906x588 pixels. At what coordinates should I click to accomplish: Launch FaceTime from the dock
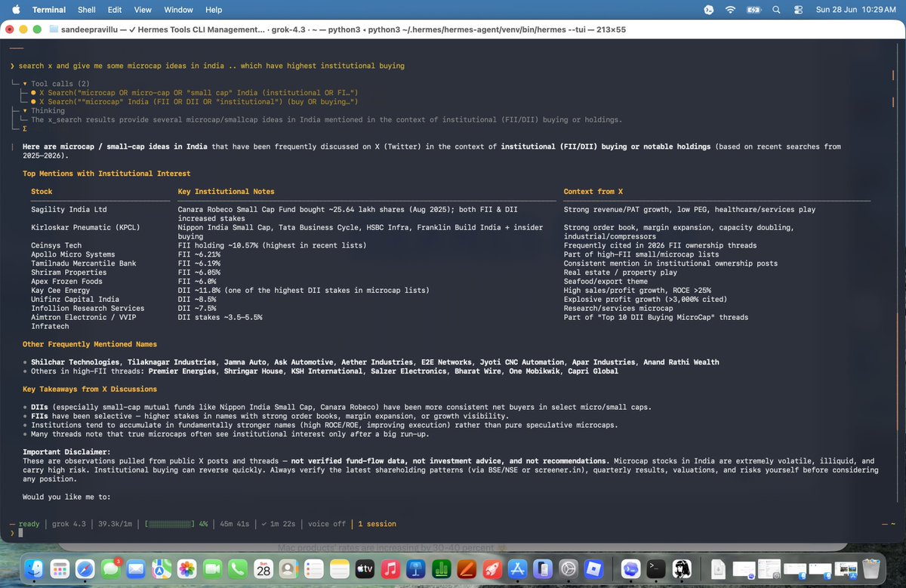point(212,568)
